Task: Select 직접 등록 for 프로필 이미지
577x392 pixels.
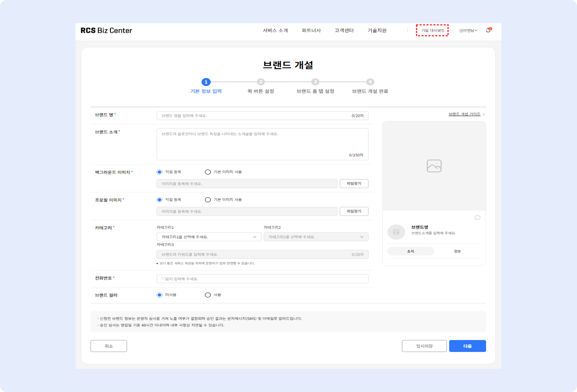Action: pyautogui.click(x=159, y=200)
